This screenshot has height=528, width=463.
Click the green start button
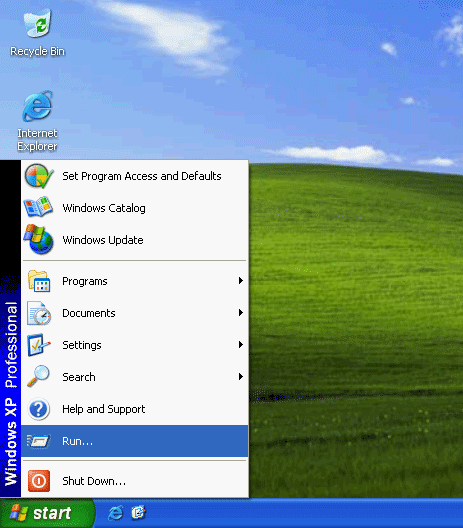47,513
